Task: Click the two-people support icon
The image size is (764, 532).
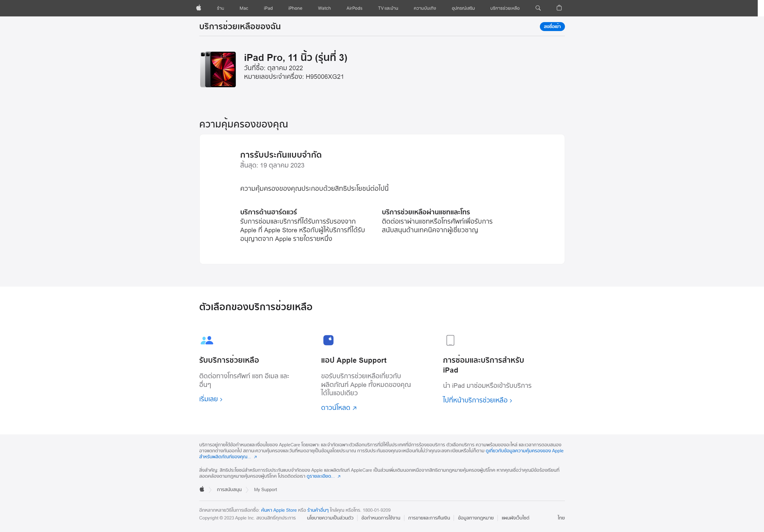Action: (x=207, y=340)
